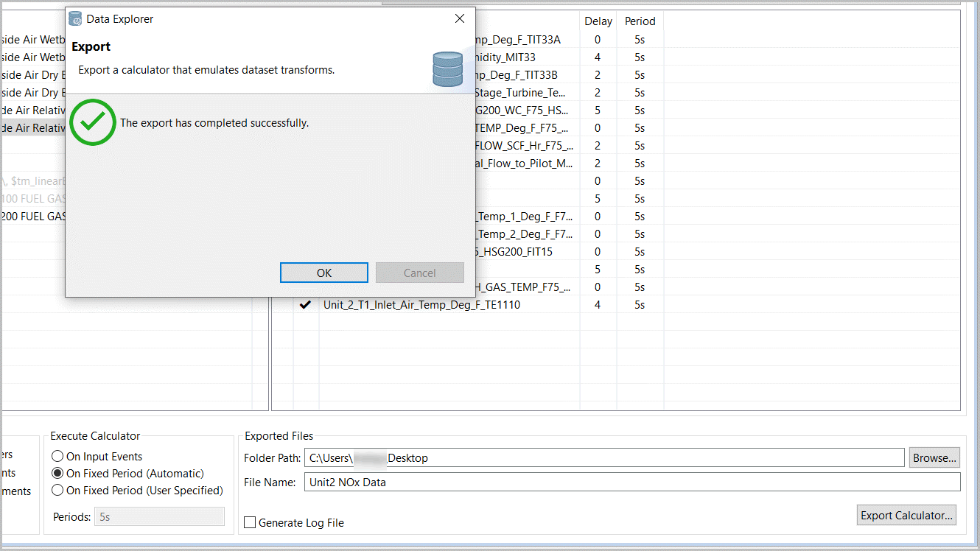
Task: Click into the Folder Path field
Action: click(x=603, y=458)
